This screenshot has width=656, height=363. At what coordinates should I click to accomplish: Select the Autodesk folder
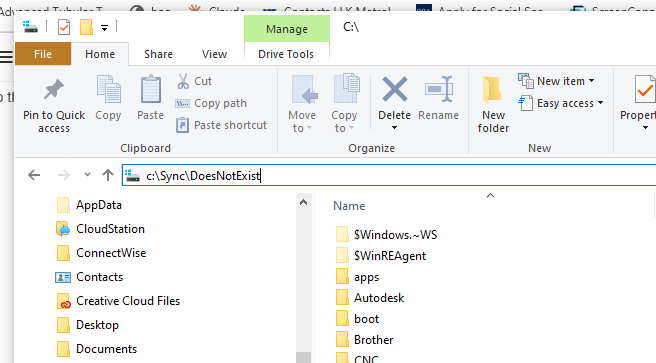[x=370, y=298]
